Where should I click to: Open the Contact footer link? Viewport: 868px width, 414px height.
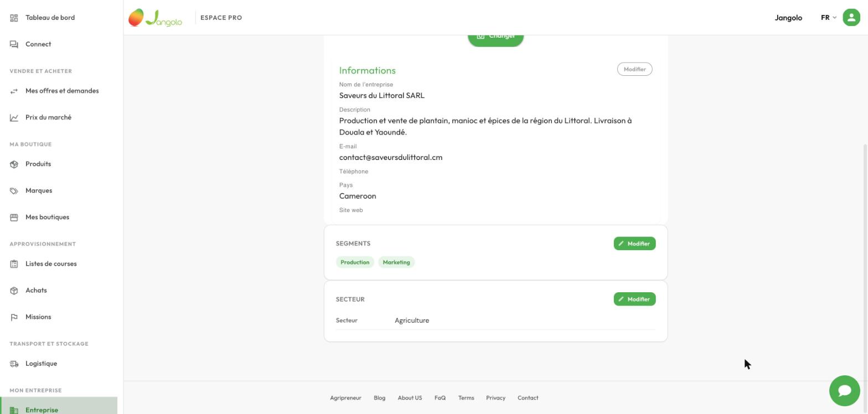pos(528,398)
